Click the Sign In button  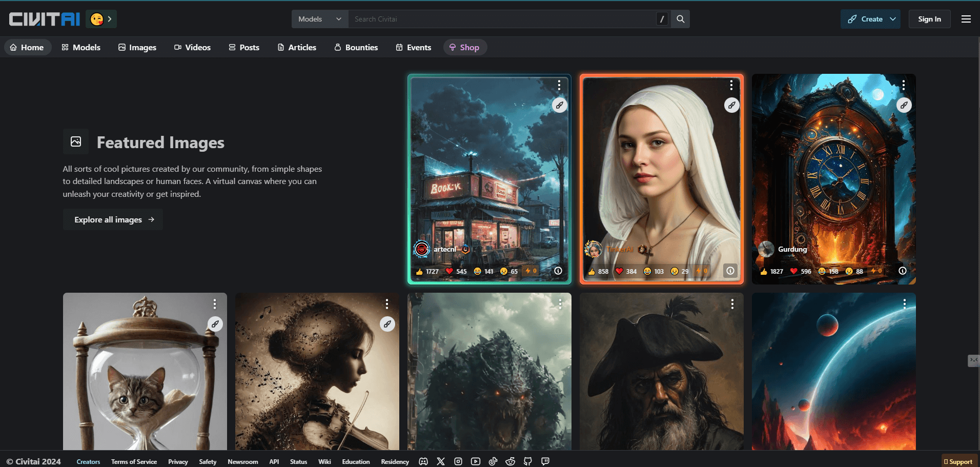[x=929, y=19]
